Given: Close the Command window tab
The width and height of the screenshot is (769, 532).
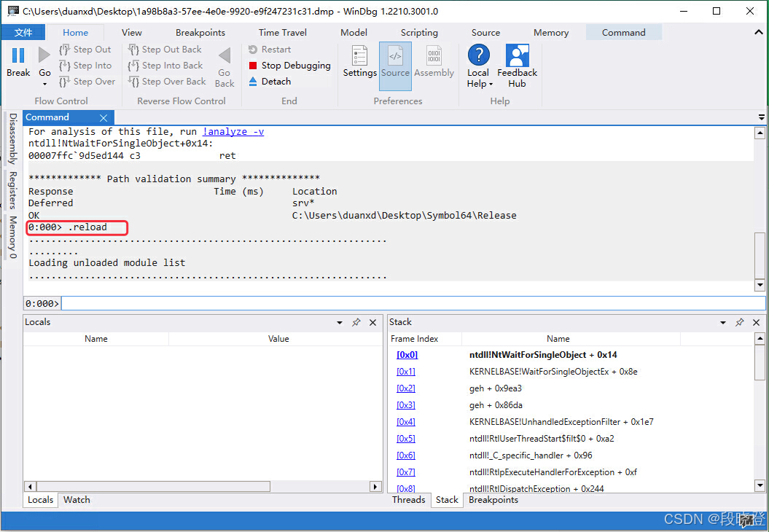Looking at the screenshot, I should (104, 117).
